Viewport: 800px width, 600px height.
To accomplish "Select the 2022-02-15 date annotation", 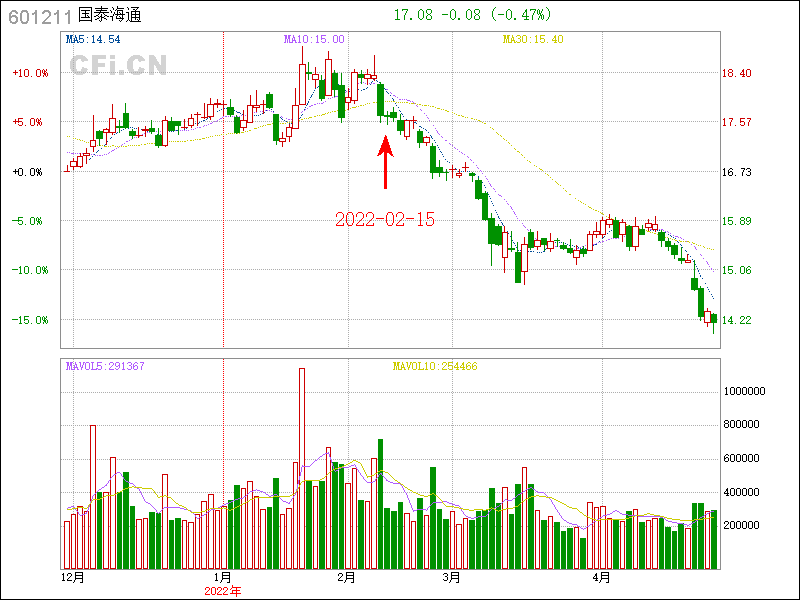I will click(385, 220).
